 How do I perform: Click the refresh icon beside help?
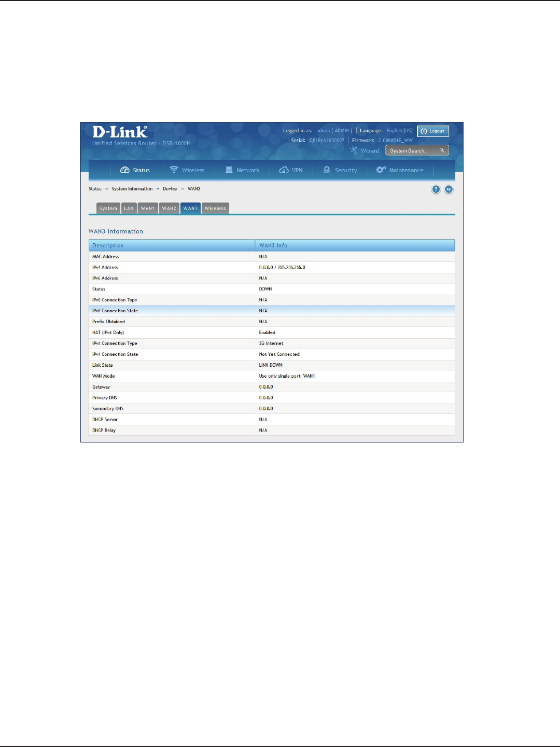tap(449, 189)
